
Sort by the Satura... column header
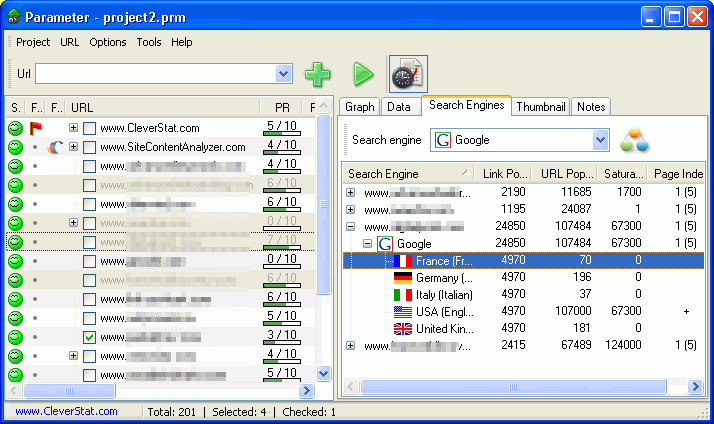pyautogui.click(x=623, y=174)
